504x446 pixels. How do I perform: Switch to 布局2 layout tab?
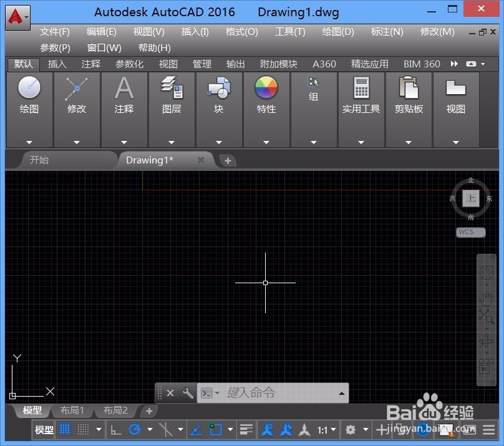coord(115,410)
